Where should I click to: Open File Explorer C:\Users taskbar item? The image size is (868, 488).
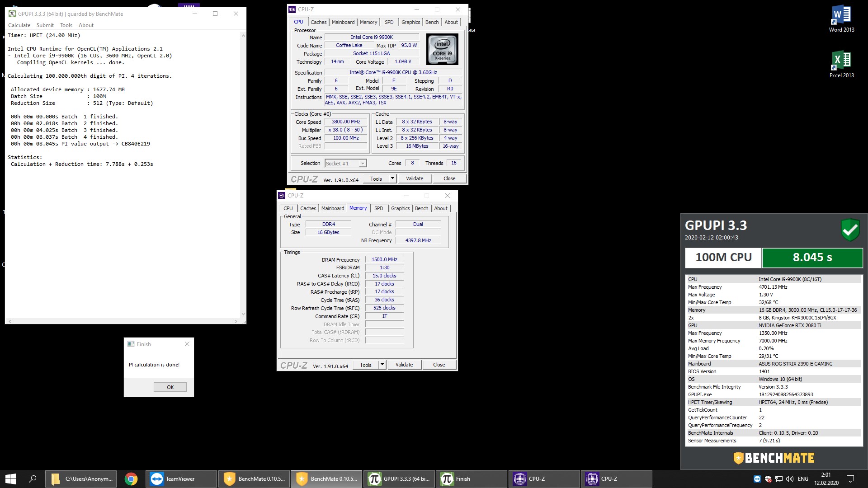coord(81,479)
